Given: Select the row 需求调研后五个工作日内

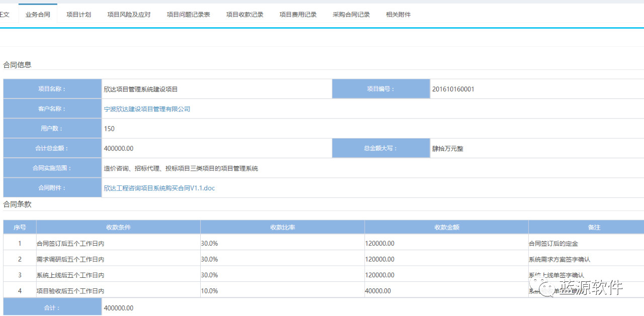Looking at the screenshot, I should pyautogui.click(x=70, y=259).
